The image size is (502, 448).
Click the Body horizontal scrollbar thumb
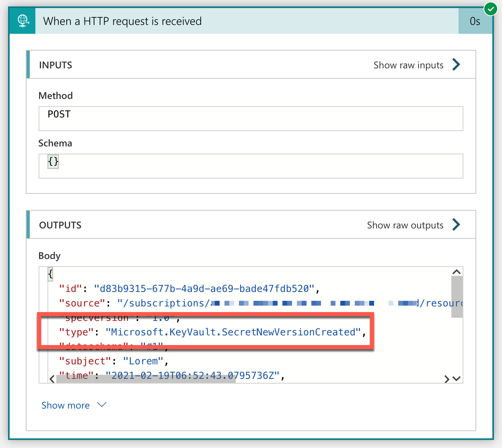(146, 379)
